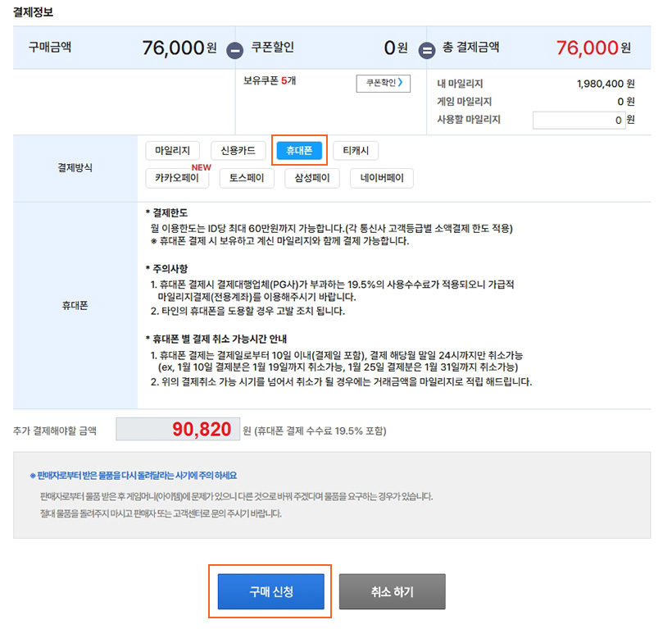This screenshot has width=672, height=629.
Task: Click the 보유쿠폰 5개 coupon count
Action: [x=270, y=82]
